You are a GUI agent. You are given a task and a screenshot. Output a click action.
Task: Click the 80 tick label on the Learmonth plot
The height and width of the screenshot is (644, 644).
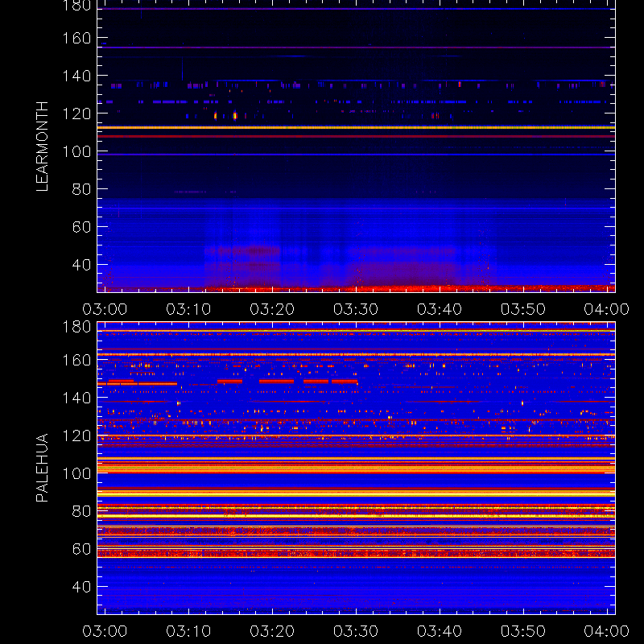coord(81,189)
